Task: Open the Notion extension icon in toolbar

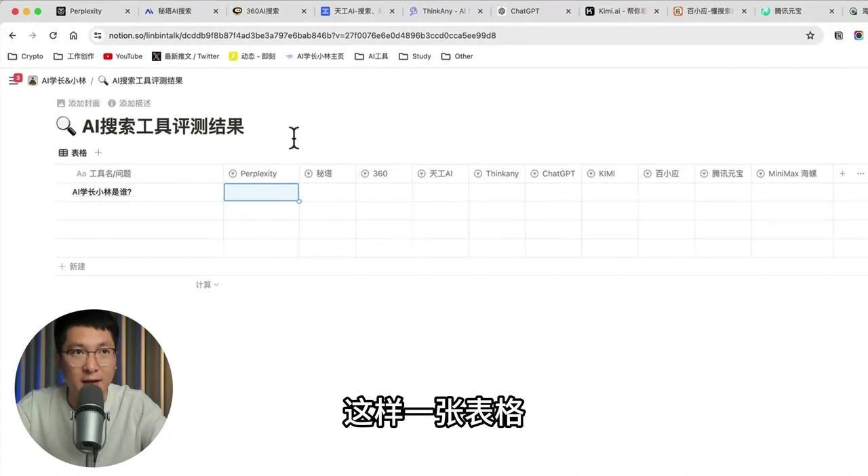Action: tap(839, 35)
